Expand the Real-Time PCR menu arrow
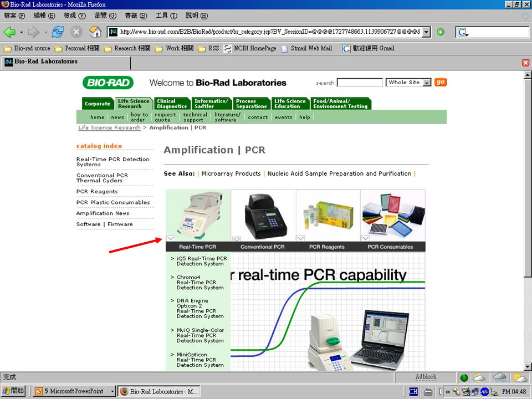The height and width of the screenshot is (399, 532). click(x=171, y=238)
